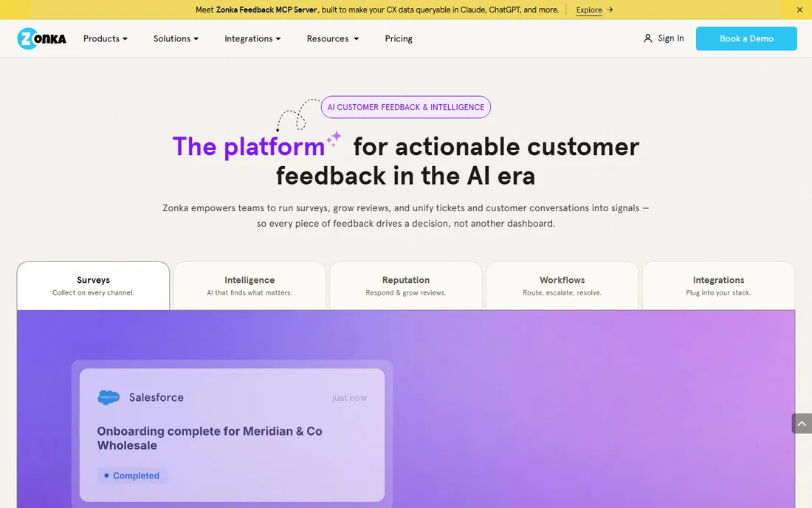The height and width of the screenshot is (508, 812).
Task: Click the Salesforce cloud logo
Action: pos(109,397)
